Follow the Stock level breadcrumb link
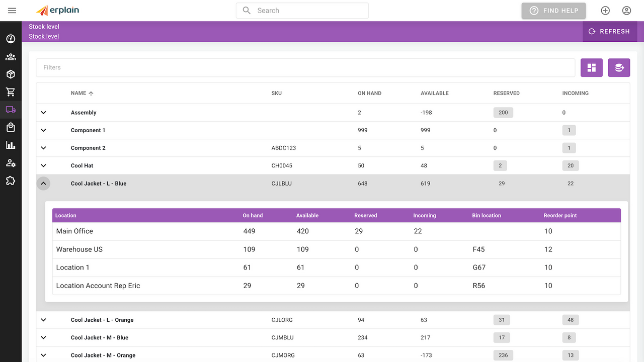Image resolution: width=644 pixels, height=362 pixels. [x=44, y=36]
